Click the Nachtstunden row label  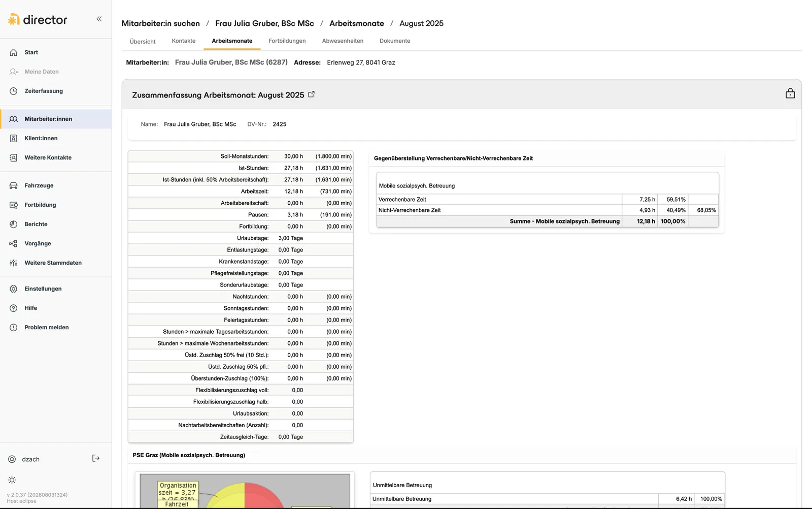(x=251, y=297)
